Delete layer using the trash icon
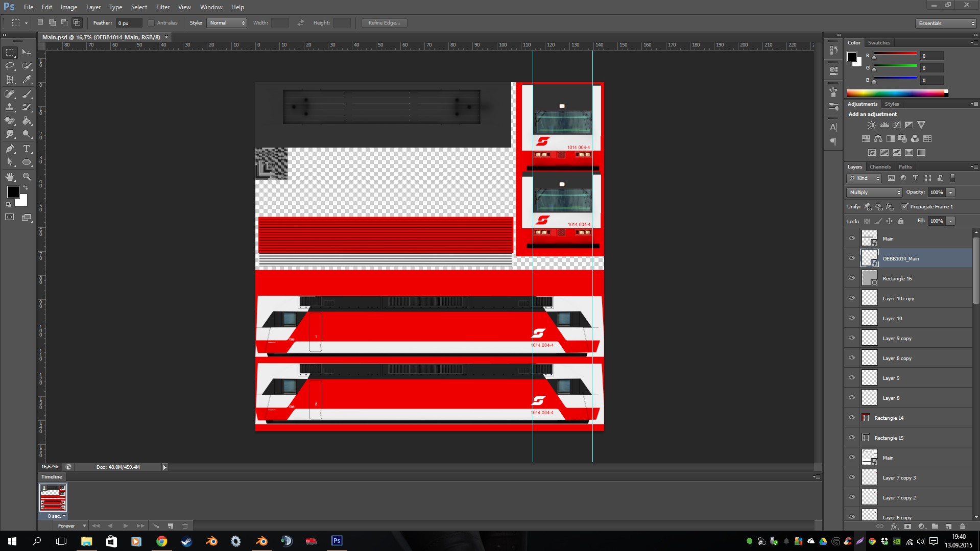The image size is (980, 551). click(x=962, y=526)
